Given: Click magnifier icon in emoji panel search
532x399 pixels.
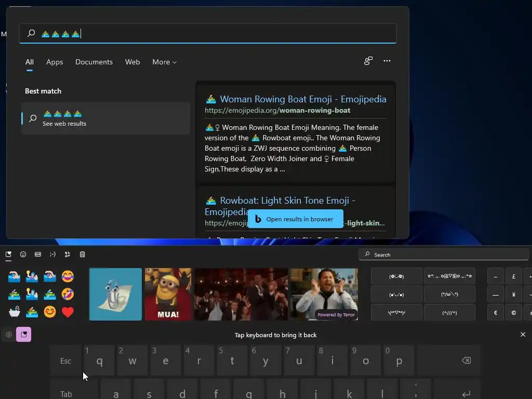Looking at the screenshot, I should (367, 254).
